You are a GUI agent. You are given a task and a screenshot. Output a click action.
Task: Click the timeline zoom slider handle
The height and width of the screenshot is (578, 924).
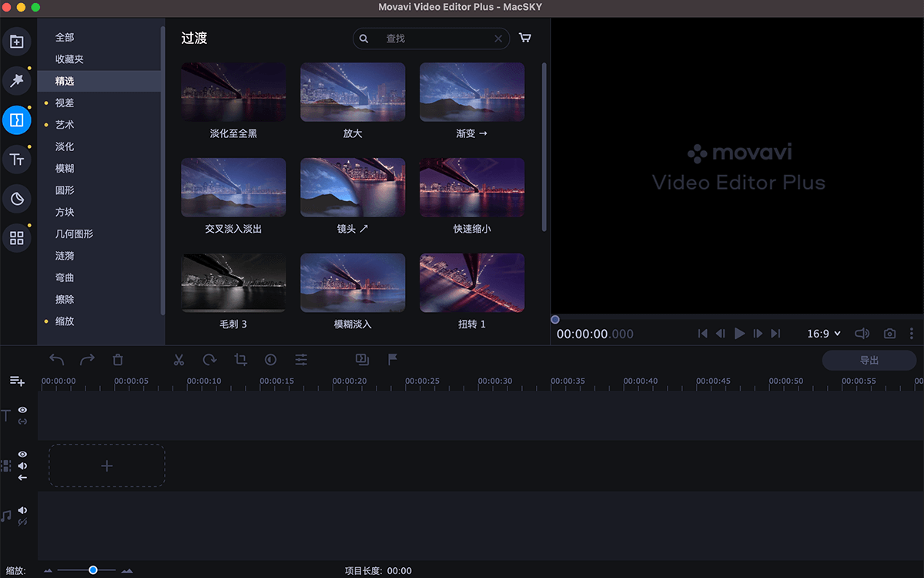pyautogui.click(x=92, y=570)
